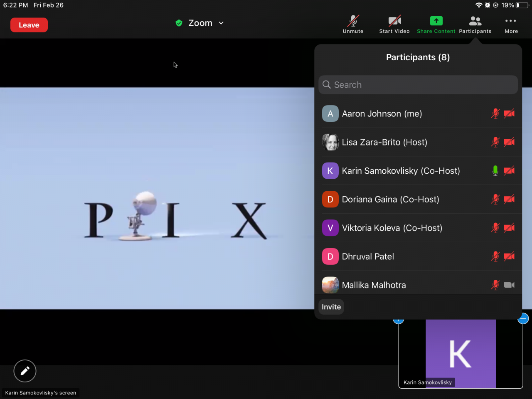Click Doriana Gaina's video-off icon
532x399 pixels.
click(509, 199)
